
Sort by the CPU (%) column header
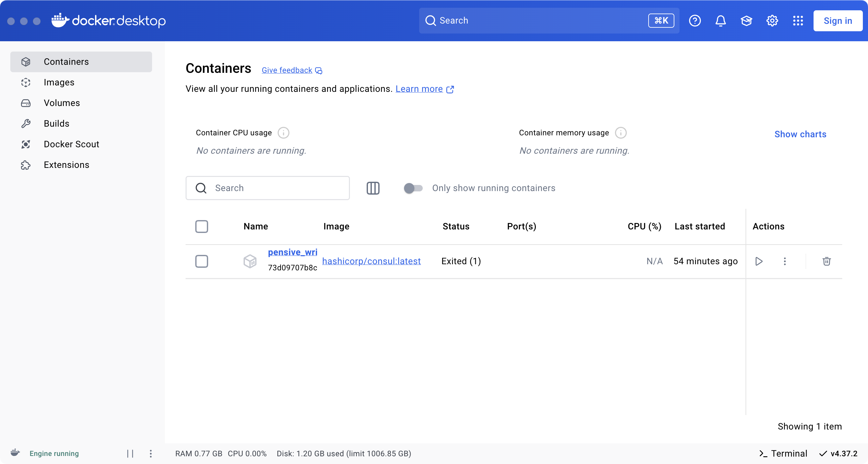644,227
